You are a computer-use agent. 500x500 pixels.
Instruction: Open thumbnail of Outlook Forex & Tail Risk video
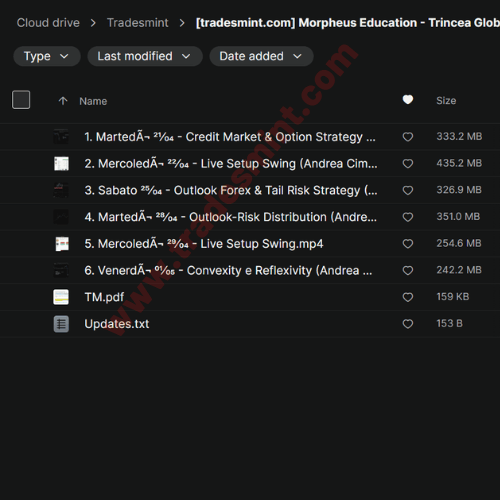click(x=61, y=190)
